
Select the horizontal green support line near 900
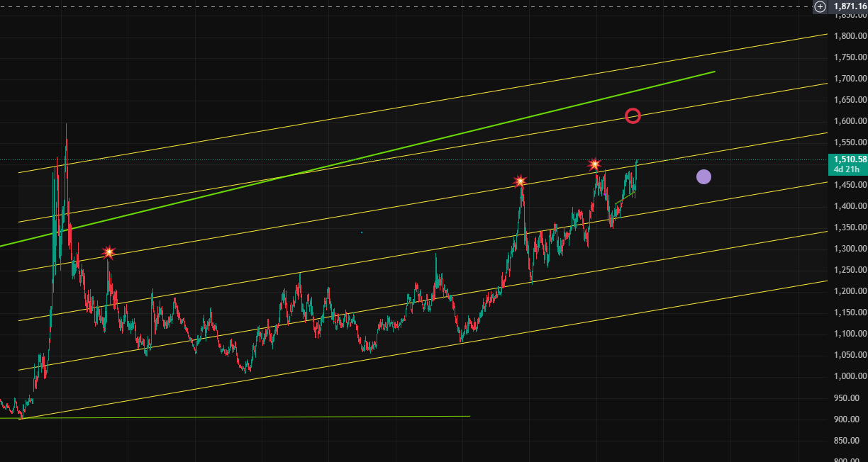click(x=284, y=417)
